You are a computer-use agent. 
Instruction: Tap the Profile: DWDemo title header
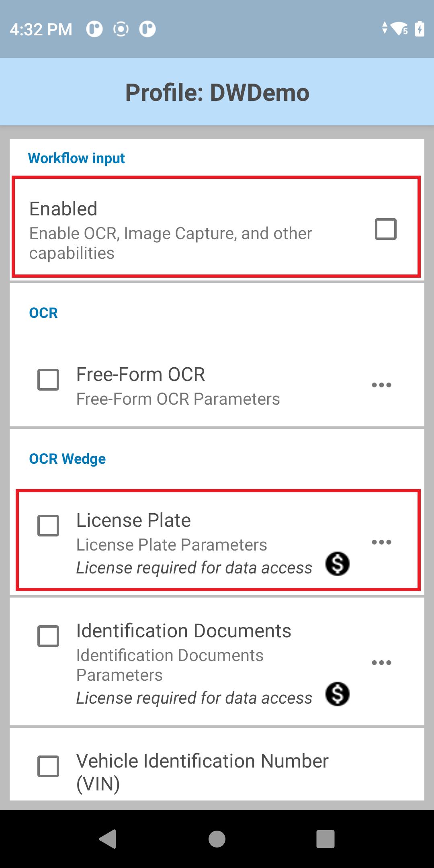click(x=217, y=92)
